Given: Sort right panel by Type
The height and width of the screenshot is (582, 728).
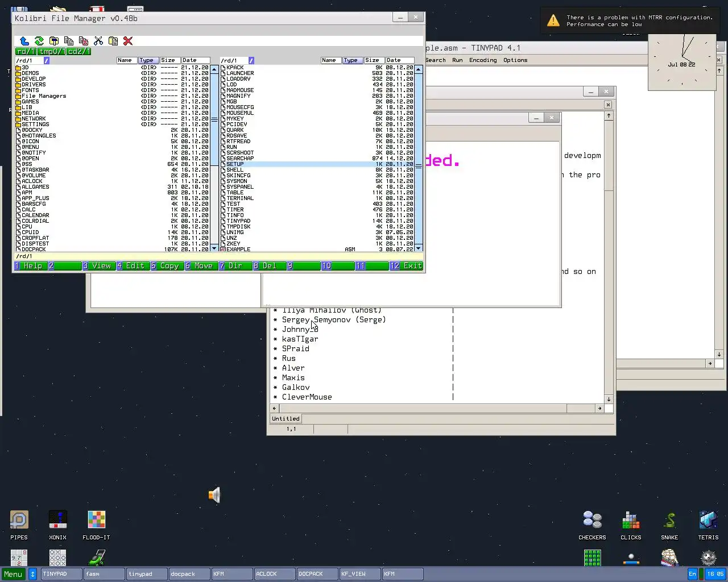Looking at the screenshot, I should [x=351, y=60].
